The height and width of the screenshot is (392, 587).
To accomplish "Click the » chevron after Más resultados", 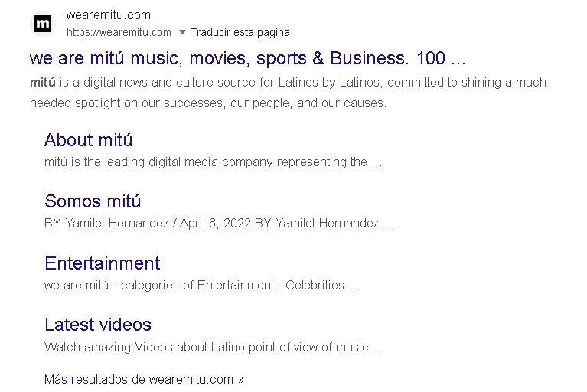I will [240, 379].
